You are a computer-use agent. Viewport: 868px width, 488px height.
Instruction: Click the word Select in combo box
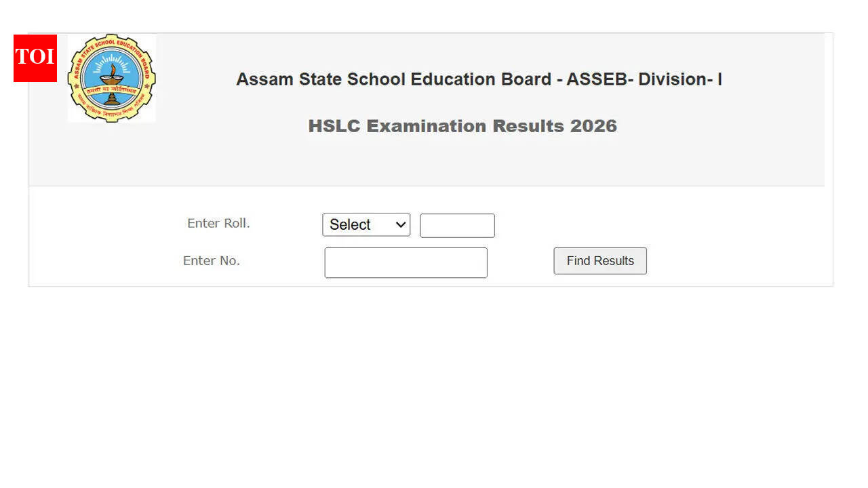(x=350, y=224)
